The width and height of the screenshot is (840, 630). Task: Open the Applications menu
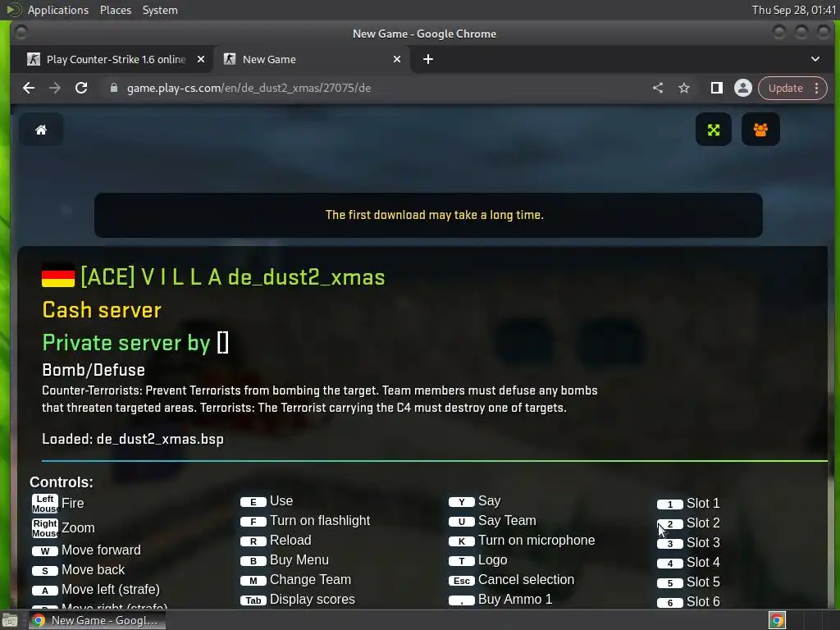58,10
